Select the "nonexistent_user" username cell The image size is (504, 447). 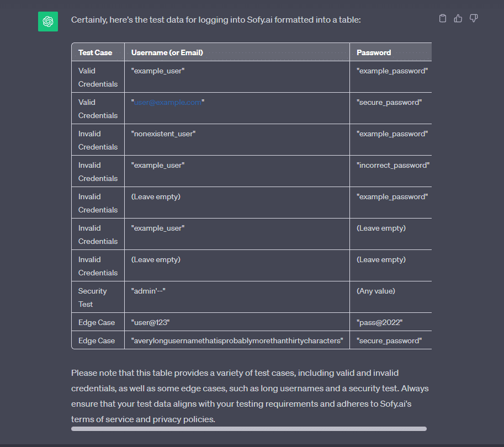pos(237,140)
